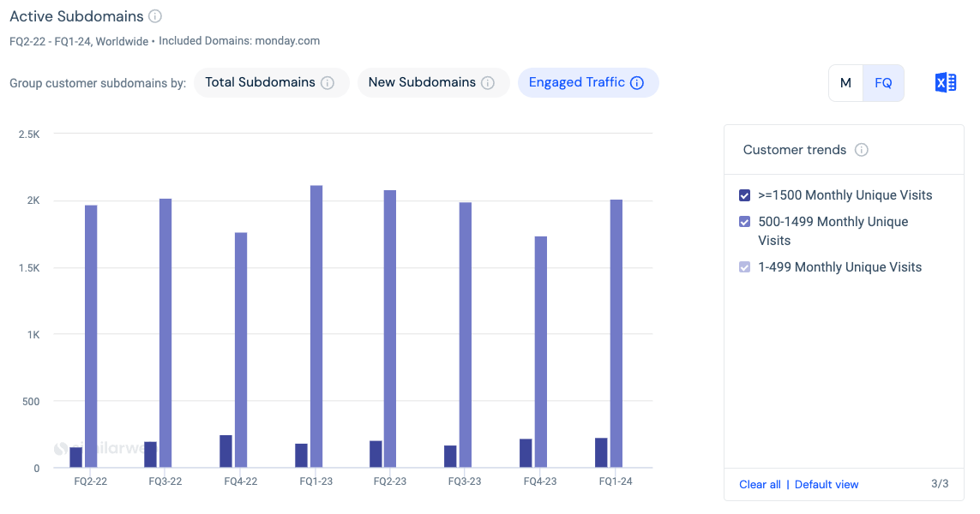Select the FQ quarterly view toggle

[x=883, y=82]
